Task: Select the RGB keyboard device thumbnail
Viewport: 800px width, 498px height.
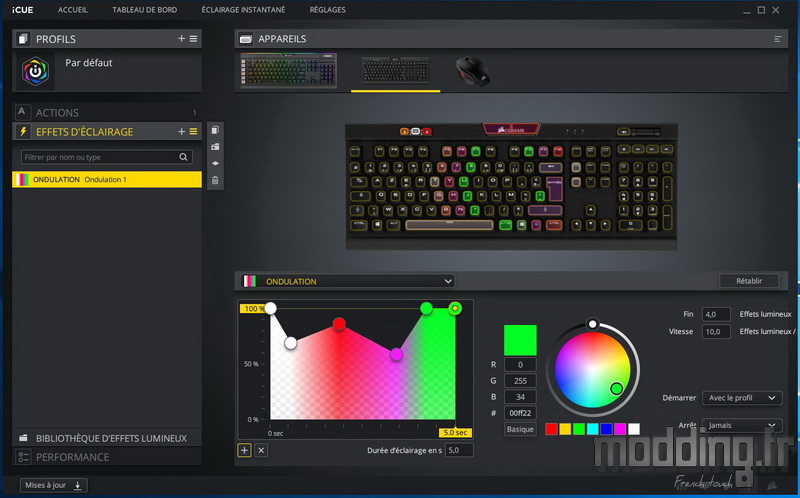Action: 289,70
